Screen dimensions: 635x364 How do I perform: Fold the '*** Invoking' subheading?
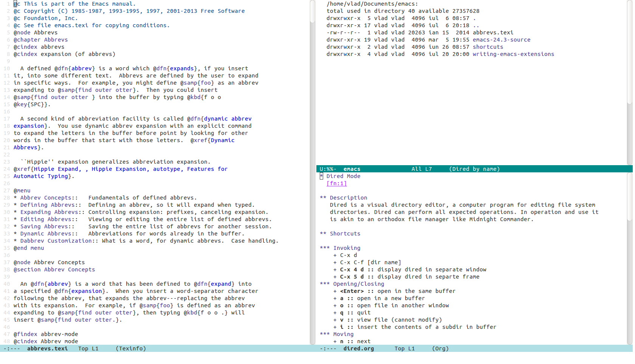(340, 248)
